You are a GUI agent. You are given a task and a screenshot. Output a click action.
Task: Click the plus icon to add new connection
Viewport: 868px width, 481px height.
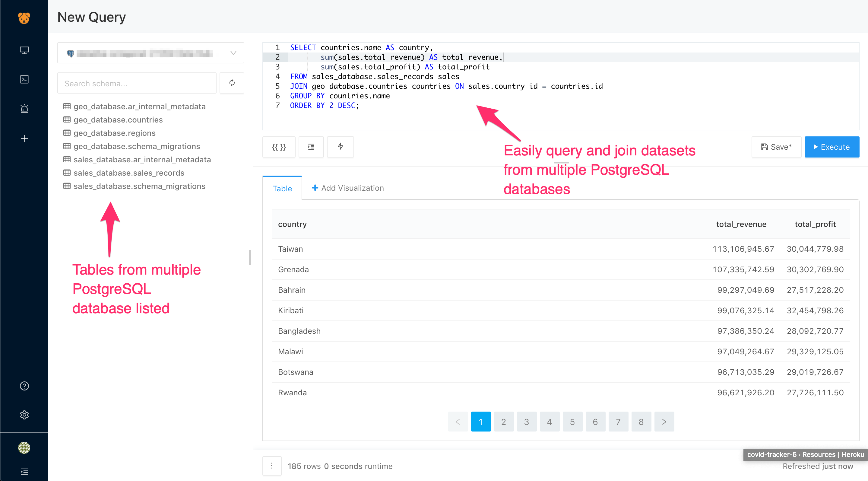[24, 139]
